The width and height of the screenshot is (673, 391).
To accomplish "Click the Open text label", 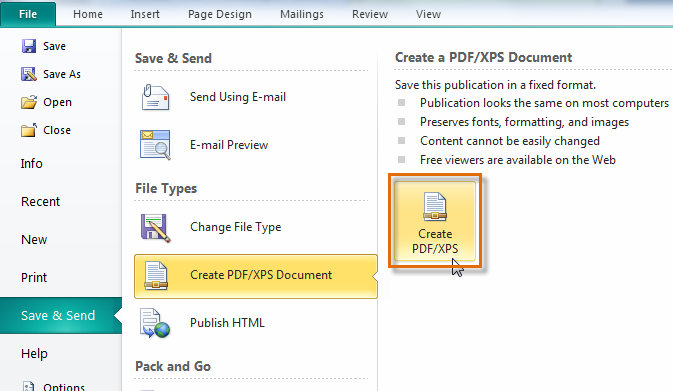I will coord(57,103).
